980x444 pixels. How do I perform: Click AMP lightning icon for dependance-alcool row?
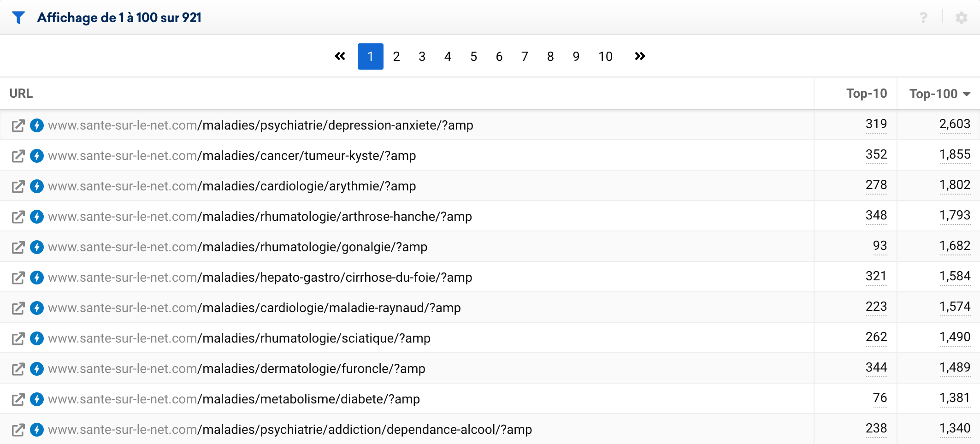coord(37,430)
